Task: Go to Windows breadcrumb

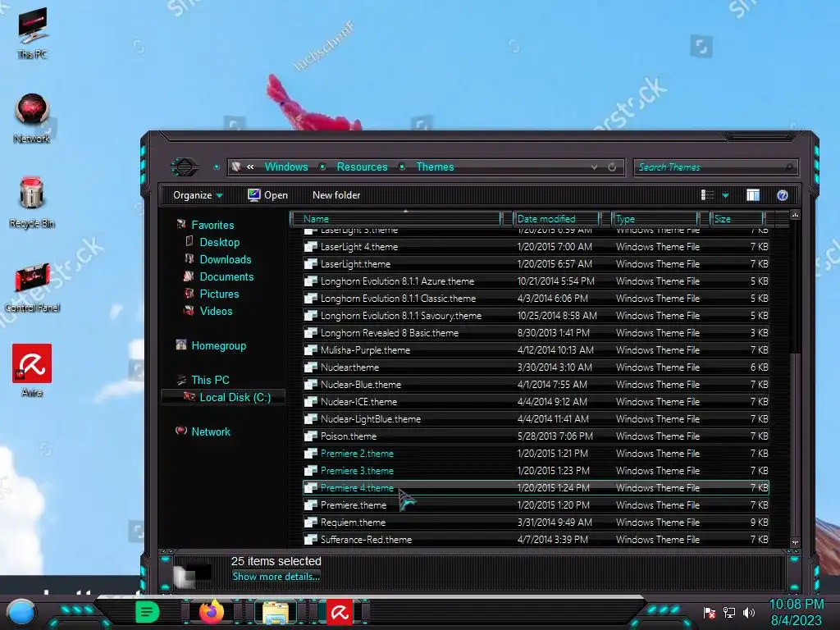Action: tap(286, 167)
